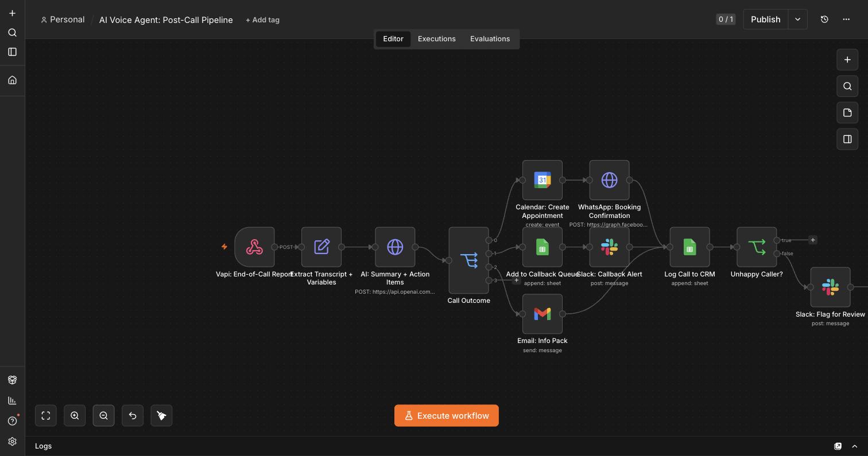Image resolution: width=868 pixels, height=456 pixels.
Task: Open settings gear in sidebar
Action: point(12,442)
